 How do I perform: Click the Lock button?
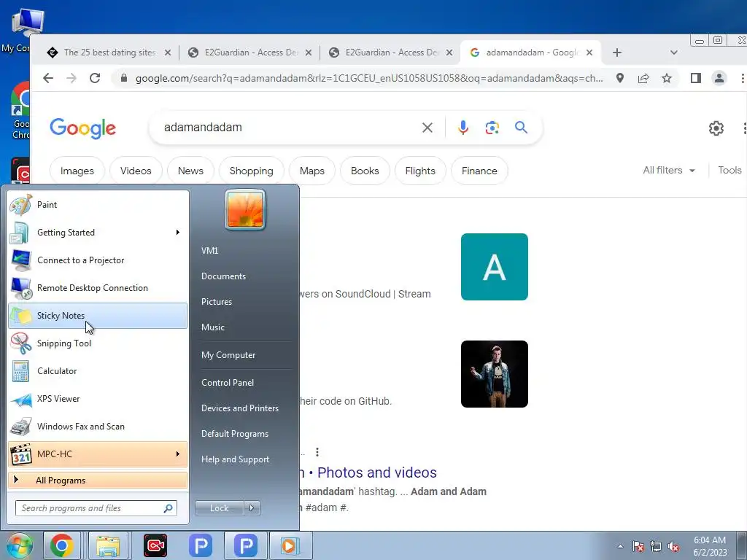pyautogui.click(x=219, y=508)
